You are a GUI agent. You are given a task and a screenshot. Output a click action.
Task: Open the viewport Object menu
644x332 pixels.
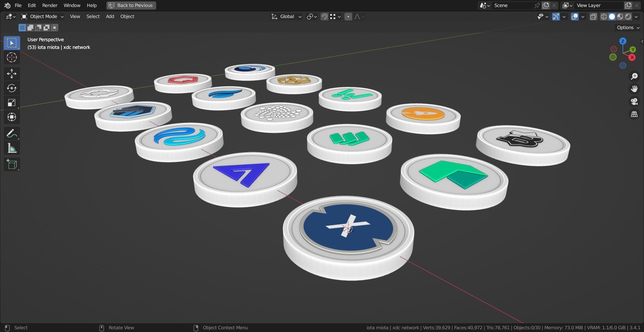tap(127, 16)
